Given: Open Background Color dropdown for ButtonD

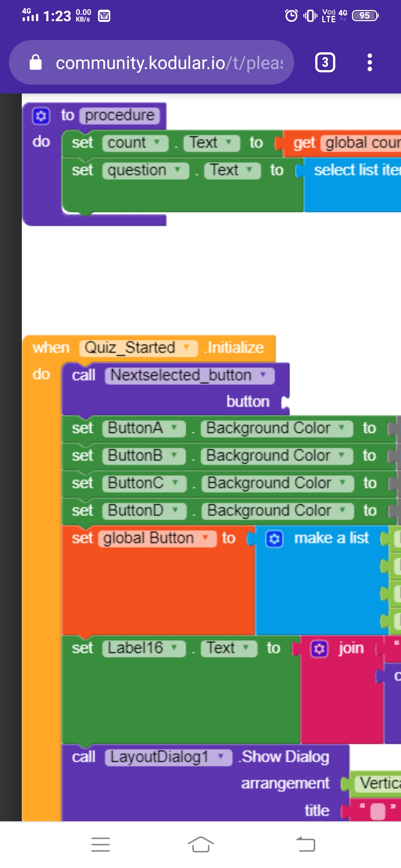Looking at the screenshot, I should (x=277, y=511).
